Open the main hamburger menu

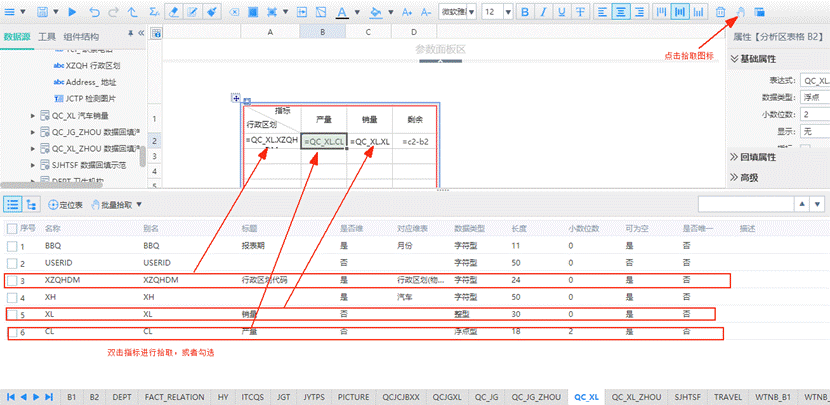coord(10,11)
